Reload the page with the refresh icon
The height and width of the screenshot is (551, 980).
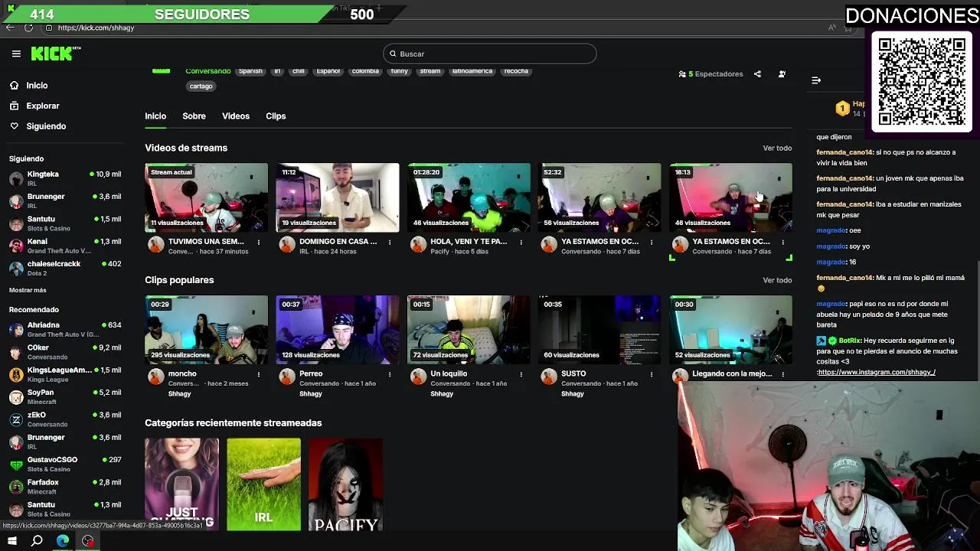(x=28, y=28)
